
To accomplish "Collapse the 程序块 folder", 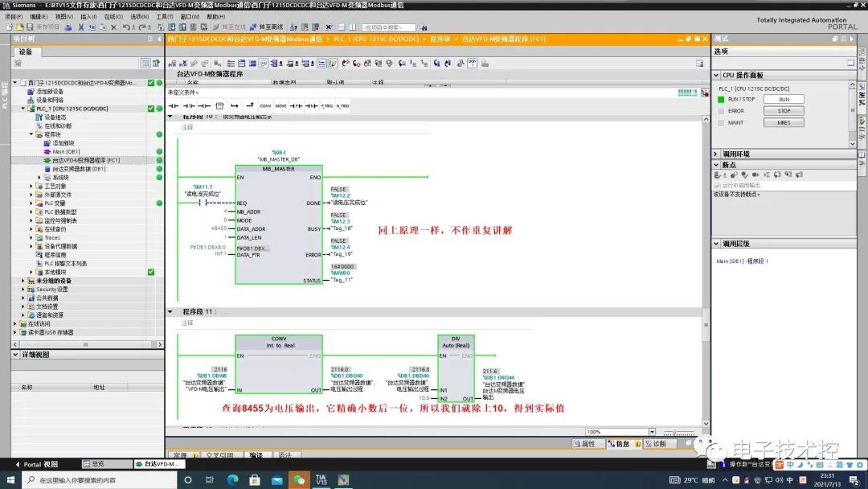I will tap(31, 134).
